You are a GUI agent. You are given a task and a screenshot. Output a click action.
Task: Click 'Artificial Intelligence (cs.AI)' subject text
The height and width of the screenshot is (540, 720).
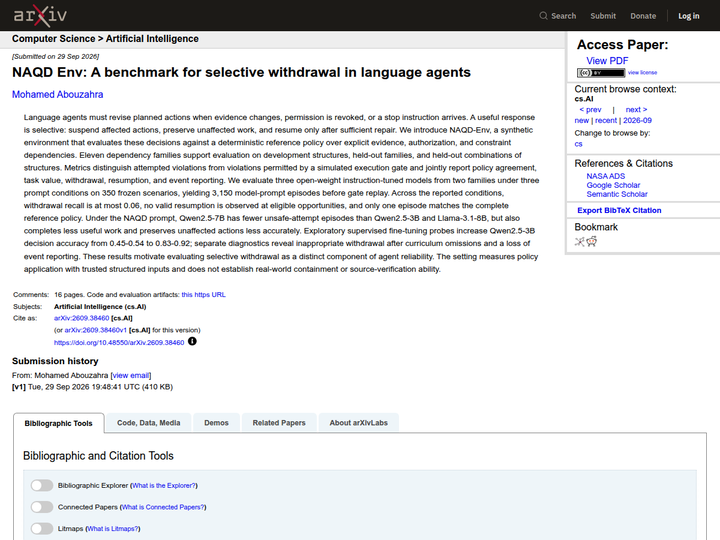[x=100, y=307]
